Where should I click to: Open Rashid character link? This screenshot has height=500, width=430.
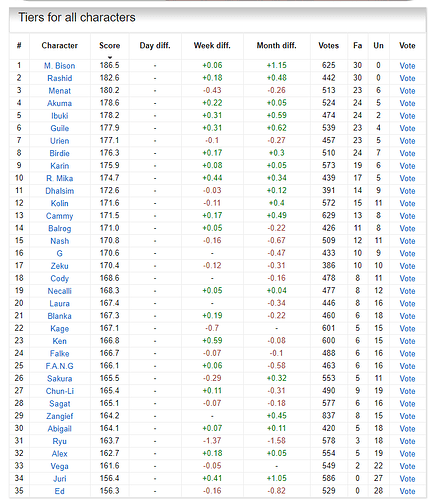(60, 78)
